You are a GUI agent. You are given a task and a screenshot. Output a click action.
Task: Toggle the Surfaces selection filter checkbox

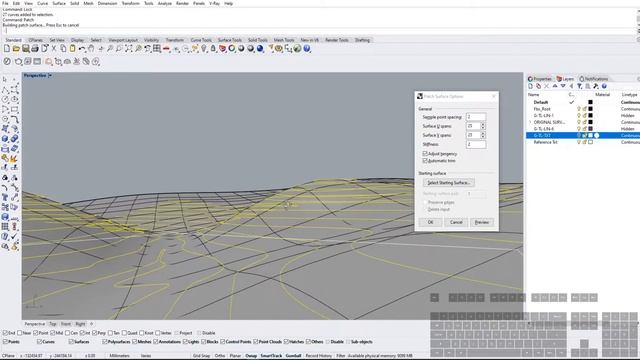click(71, 342)
